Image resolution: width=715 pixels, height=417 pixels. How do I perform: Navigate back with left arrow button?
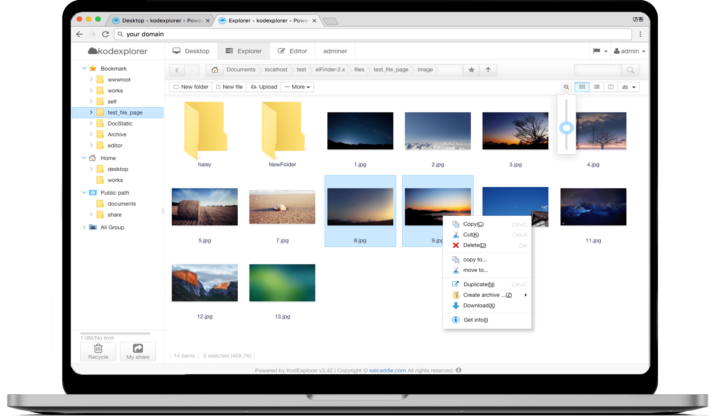tap(177, 70)
